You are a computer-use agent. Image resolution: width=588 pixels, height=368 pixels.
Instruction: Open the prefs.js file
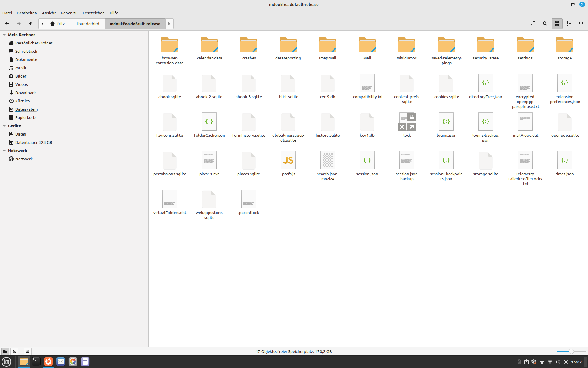[288, 160]
